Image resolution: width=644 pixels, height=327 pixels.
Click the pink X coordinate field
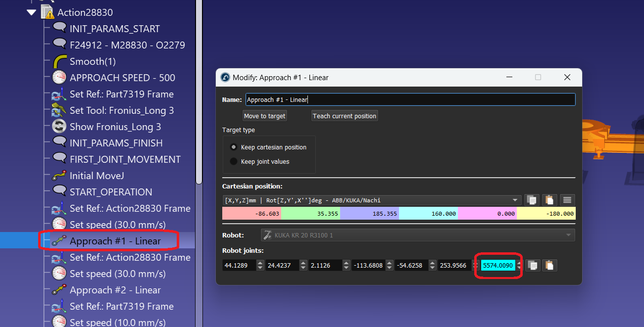[x=251, y=214]
